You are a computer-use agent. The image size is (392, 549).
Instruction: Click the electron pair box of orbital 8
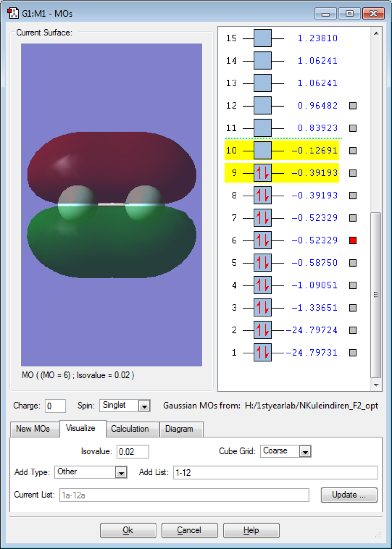coord(263,195)
